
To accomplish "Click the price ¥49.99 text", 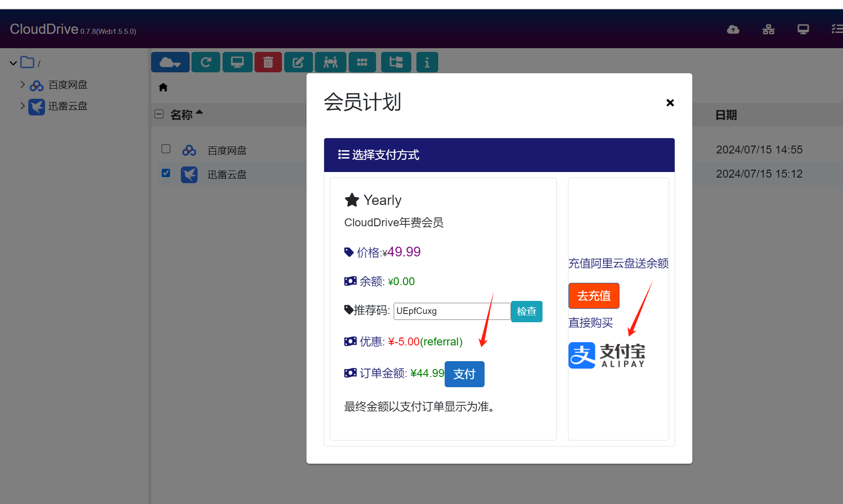I will pyautogui.click(x=402, y=252).
